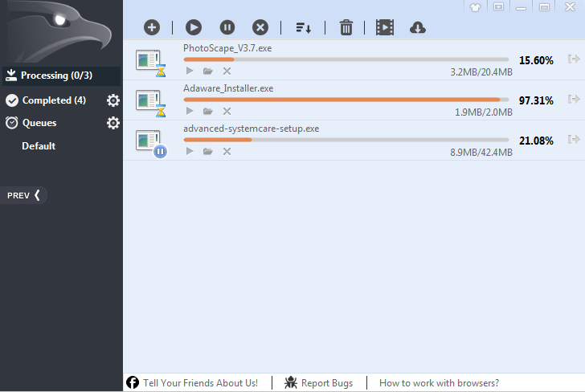This screenshot has width=585, height=392.
Task: Collapse the sidebar with PREV button
Action: (x=23, y=195)
